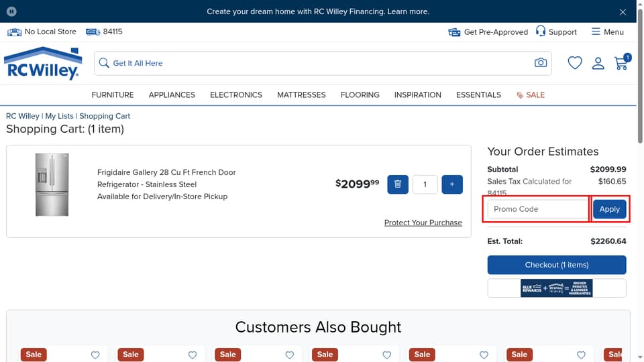The image size is (644, 362).
Task: Click the $160.65 sales tax value
Action: pos(612,182)
